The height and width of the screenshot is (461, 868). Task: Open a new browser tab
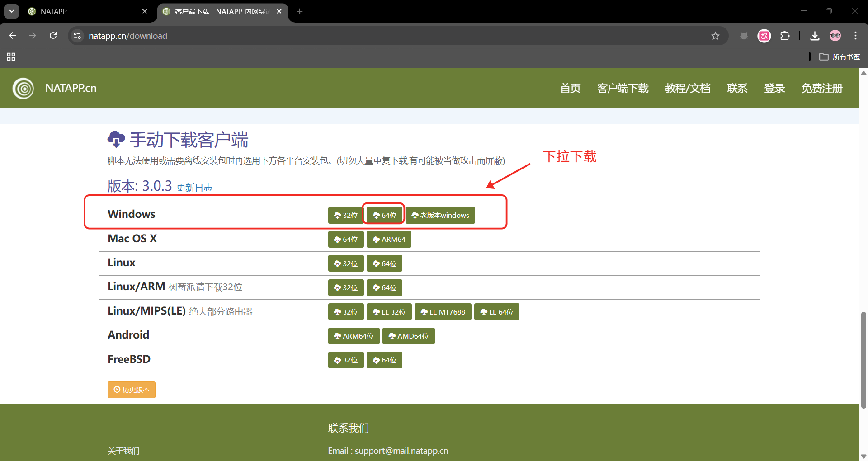tap(300, 11)
